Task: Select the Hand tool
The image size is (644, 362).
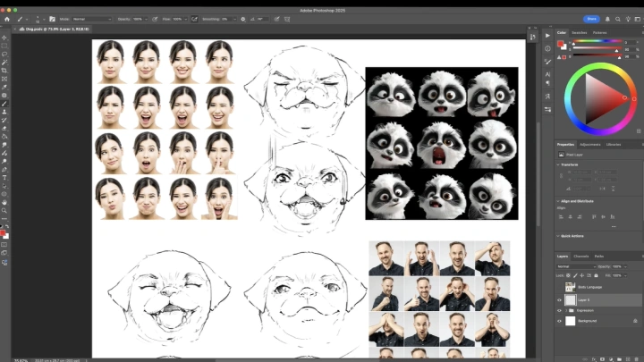Action: (x=4, y=202)
